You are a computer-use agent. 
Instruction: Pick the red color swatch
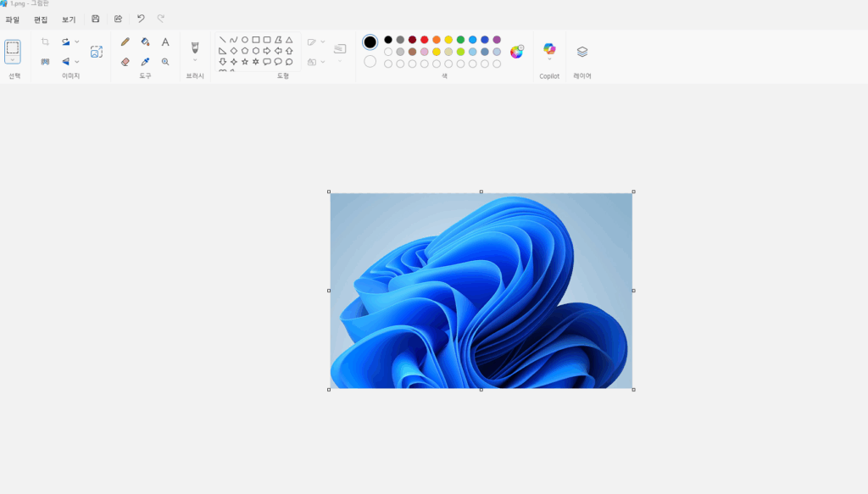coord(425,40)
